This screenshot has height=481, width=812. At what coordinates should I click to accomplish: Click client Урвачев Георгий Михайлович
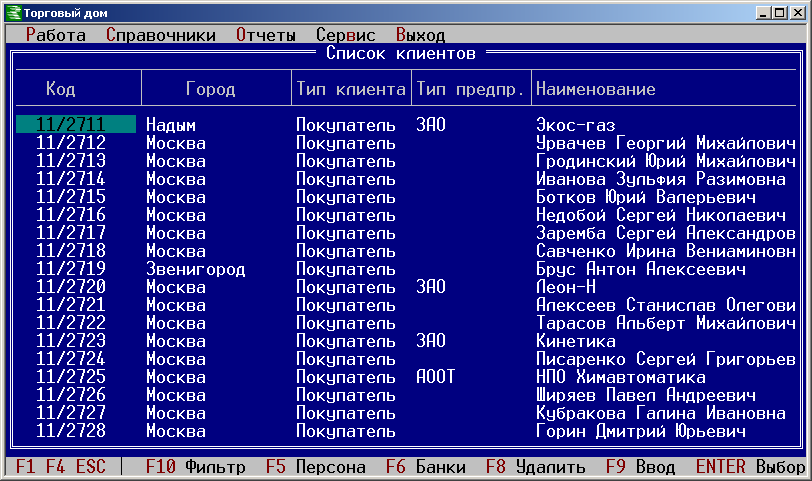point(666,142)
